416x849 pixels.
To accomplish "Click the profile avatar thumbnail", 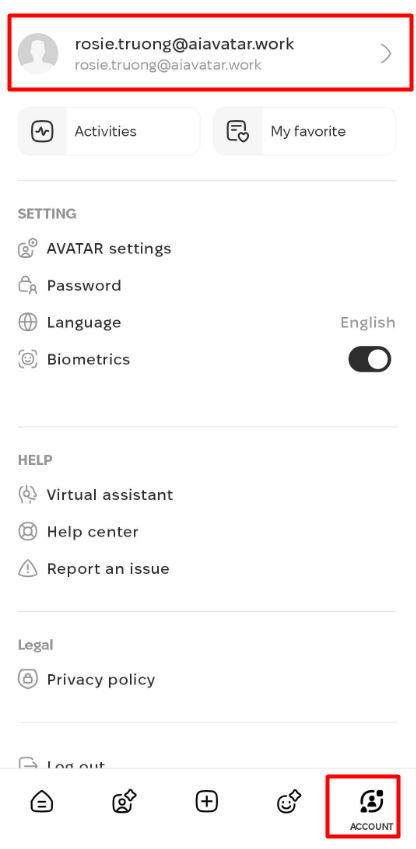I will tap(38, 54).
